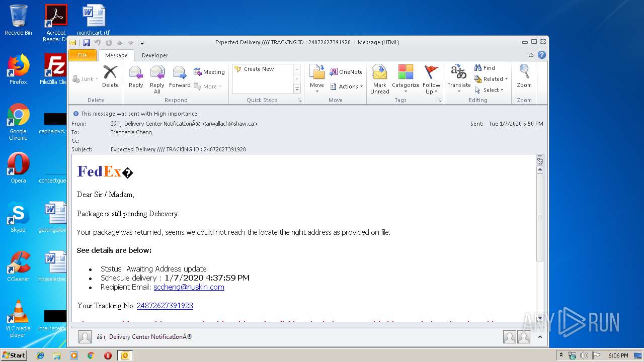Click the message body scrollbar down arrow
The height and width of the screenshot is (362, 644).
(x=540, y=318)
